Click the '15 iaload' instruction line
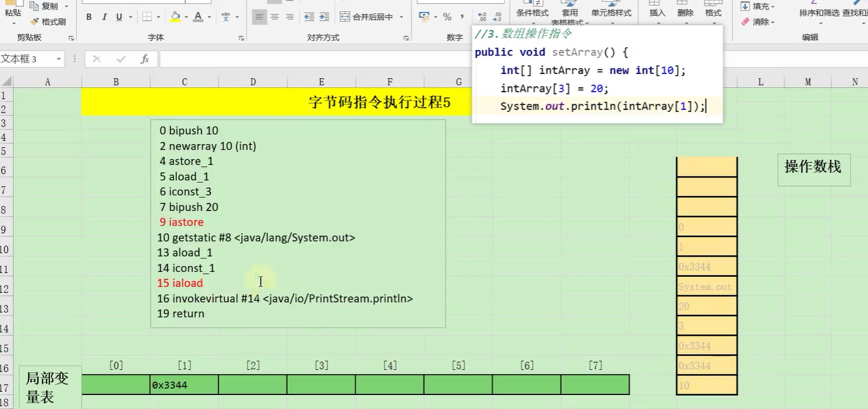 (x=180, y=283)
